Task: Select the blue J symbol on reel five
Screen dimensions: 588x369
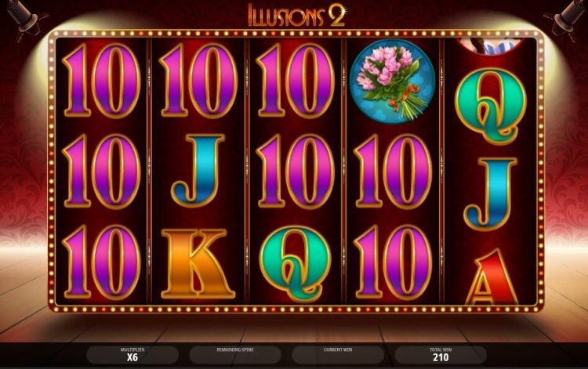Action: coord(490,194)
